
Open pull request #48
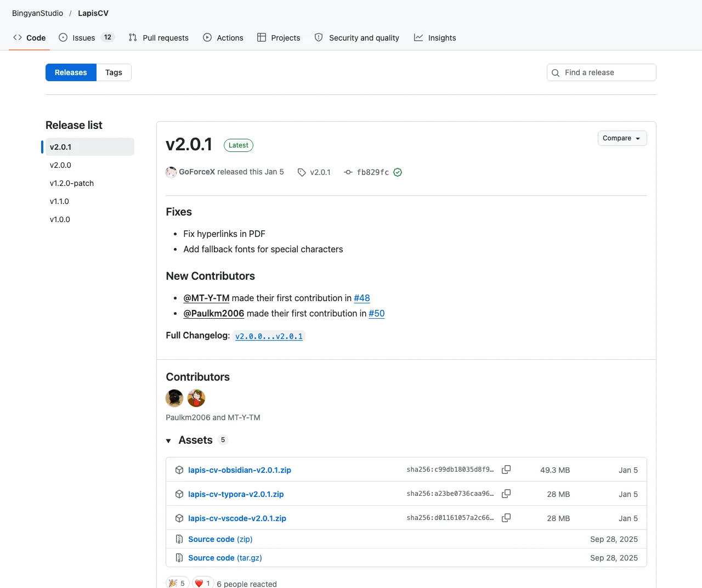[x=362, y=298]
